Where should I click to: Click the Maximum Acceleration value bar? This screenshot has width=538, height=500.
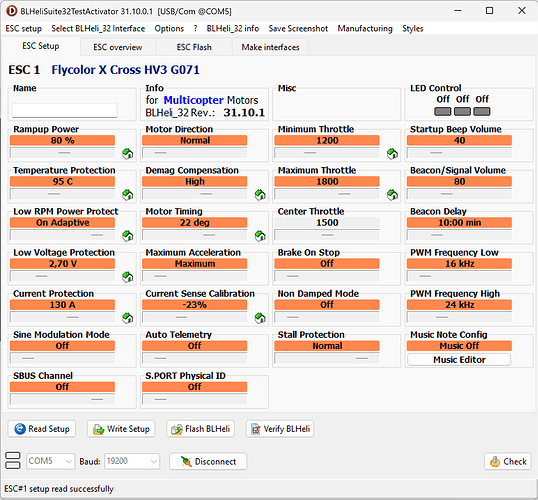195,264
